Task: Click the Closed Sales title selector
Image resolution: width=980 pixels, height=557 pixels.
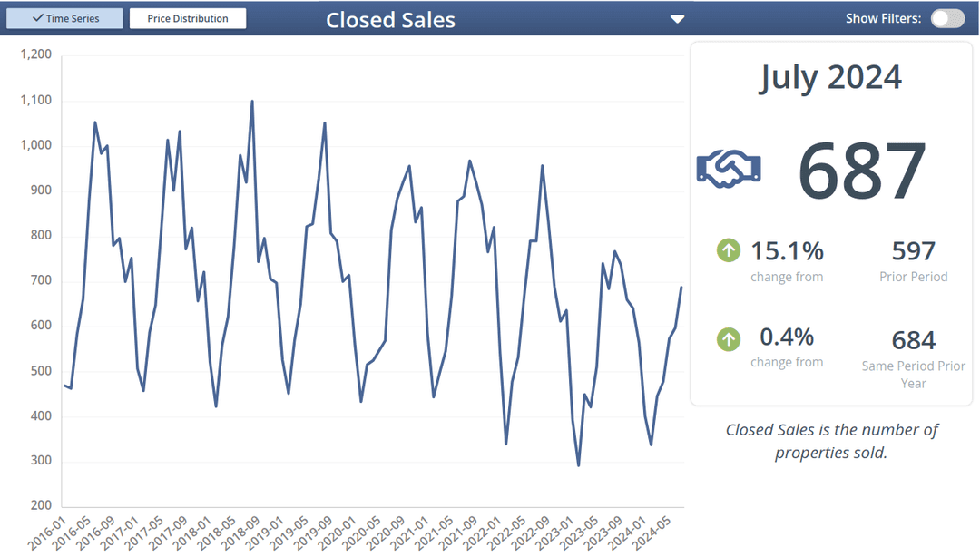Action: click(390, 19)
